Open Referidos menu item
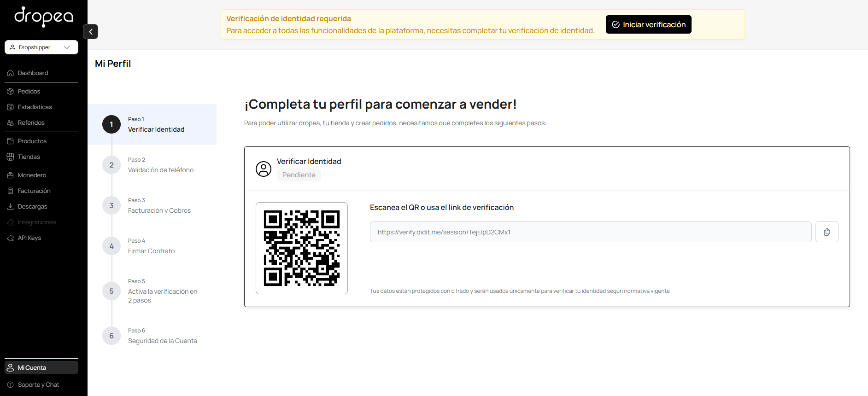Screen dimensions: 868x396 coord(41,123)
